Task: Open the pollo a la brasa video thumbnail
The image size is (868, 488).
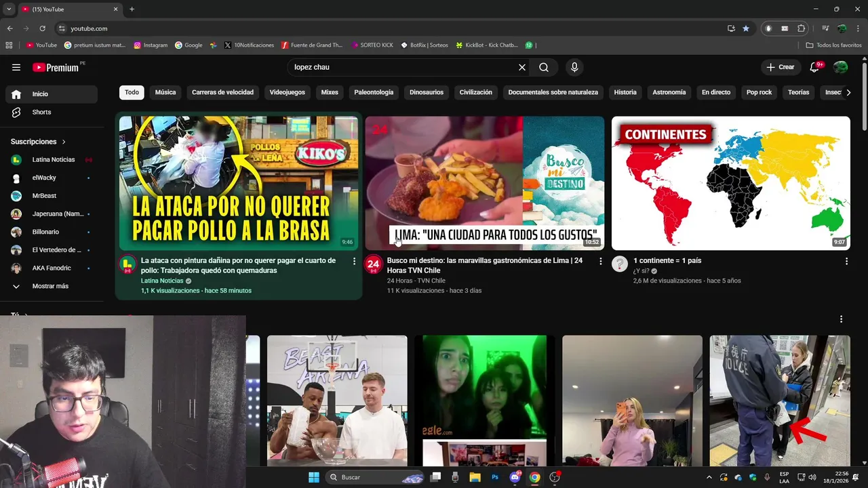Action: tap(239, 183)
